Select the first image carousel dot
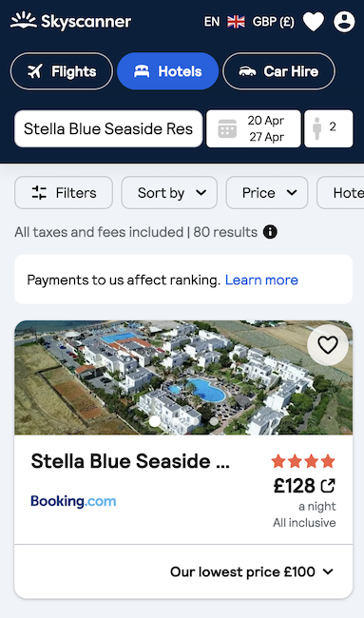The height and width of the screenshot is (618, 364). [155, 421]
